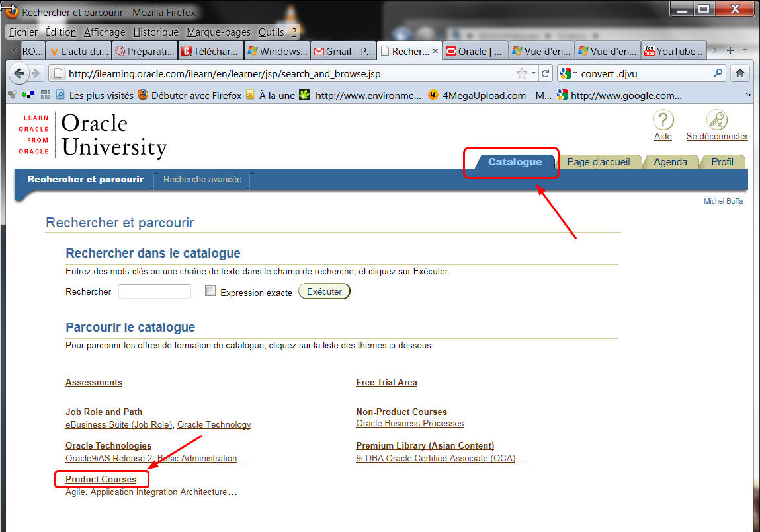Open the Affichage menu
The image size is (760, 532).
pos(105,32)
